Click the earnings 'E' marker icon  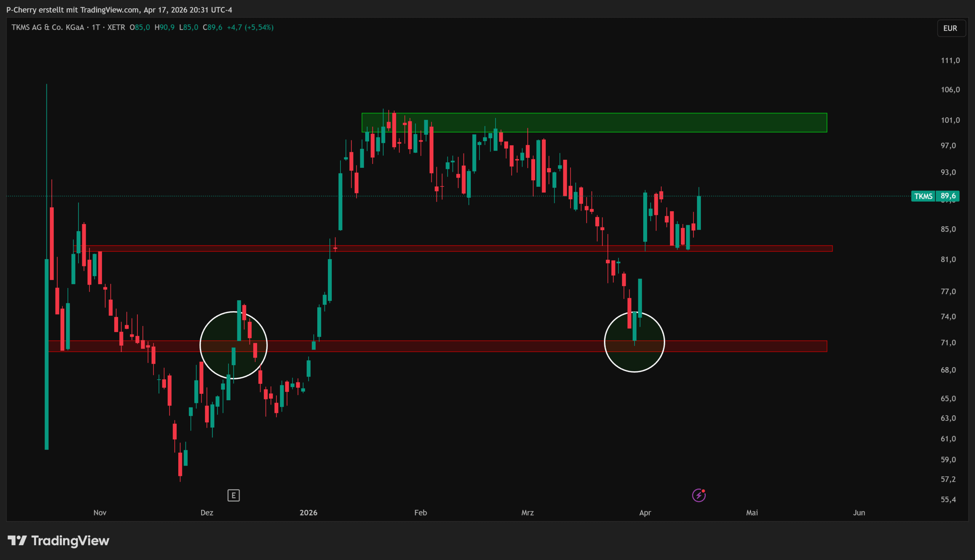[233, 495]
